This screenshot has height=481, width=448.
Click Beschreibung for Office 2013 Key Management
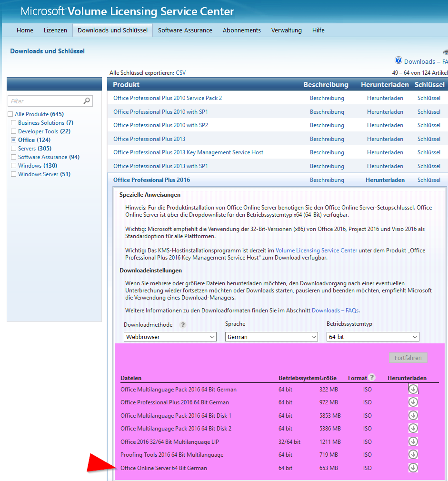(x=327, y=152)
